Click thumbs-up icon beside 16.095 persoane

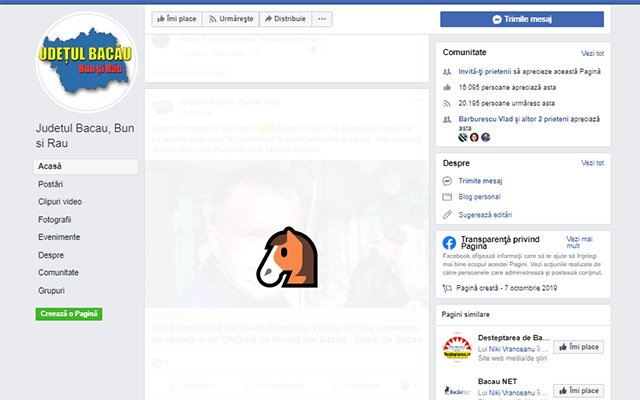tap(447, 87)
